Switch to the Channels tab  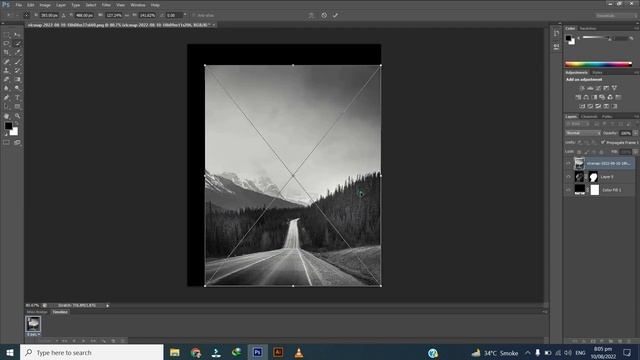point(589,116)
